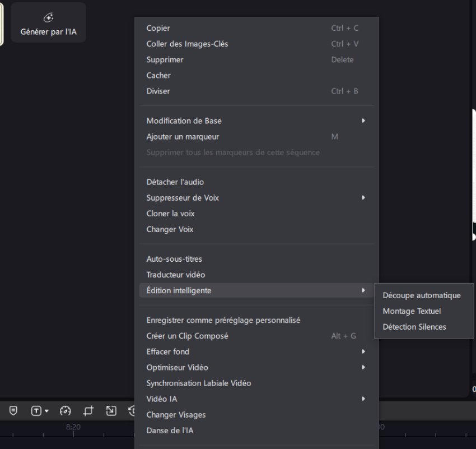Screen dimensions: 476x449
Task: Select the Cacher menu entry
Action: click(x=256, y=75)
